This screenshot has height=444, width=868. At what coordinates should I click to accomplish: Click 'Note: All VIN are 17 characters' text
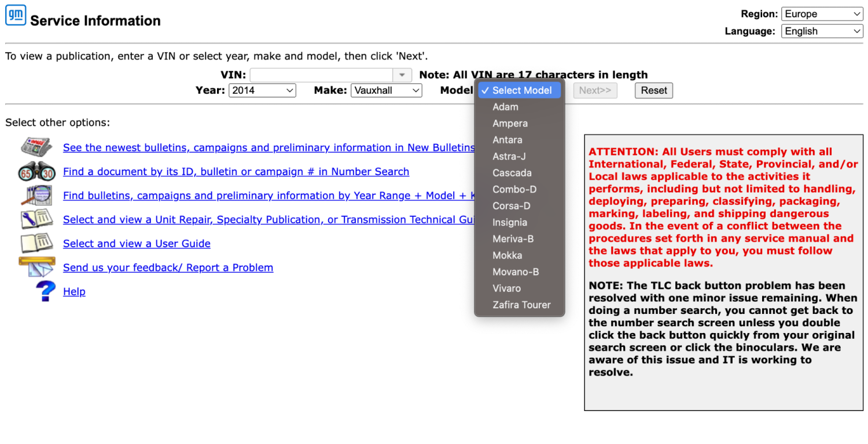534,75
